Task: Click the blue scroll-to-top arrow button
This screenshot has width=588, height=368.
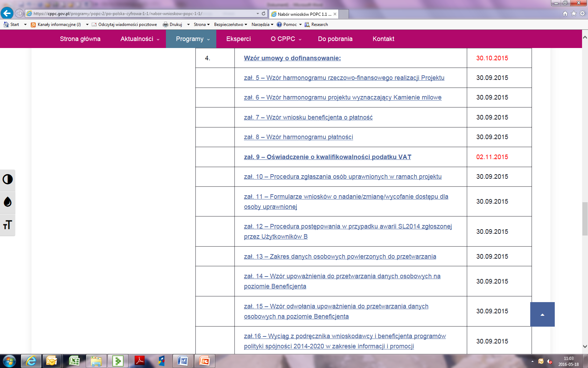Action: 542,314
